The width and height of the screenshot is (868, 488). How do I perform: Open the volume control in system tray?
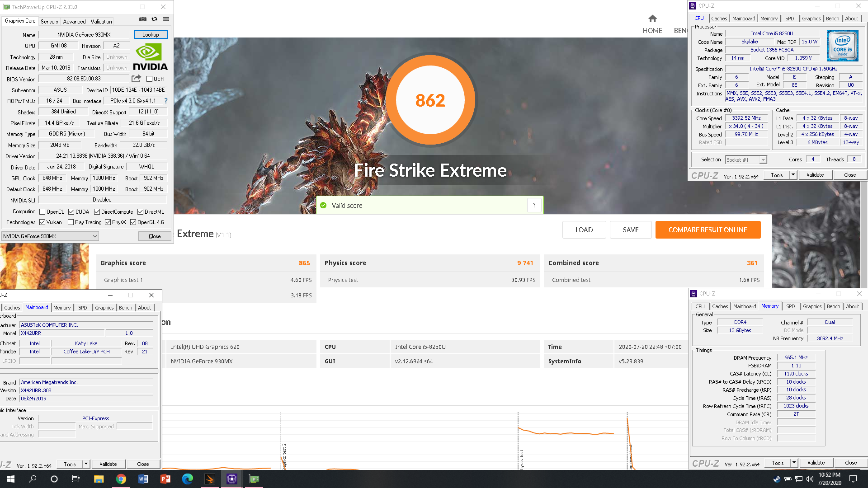809,479
